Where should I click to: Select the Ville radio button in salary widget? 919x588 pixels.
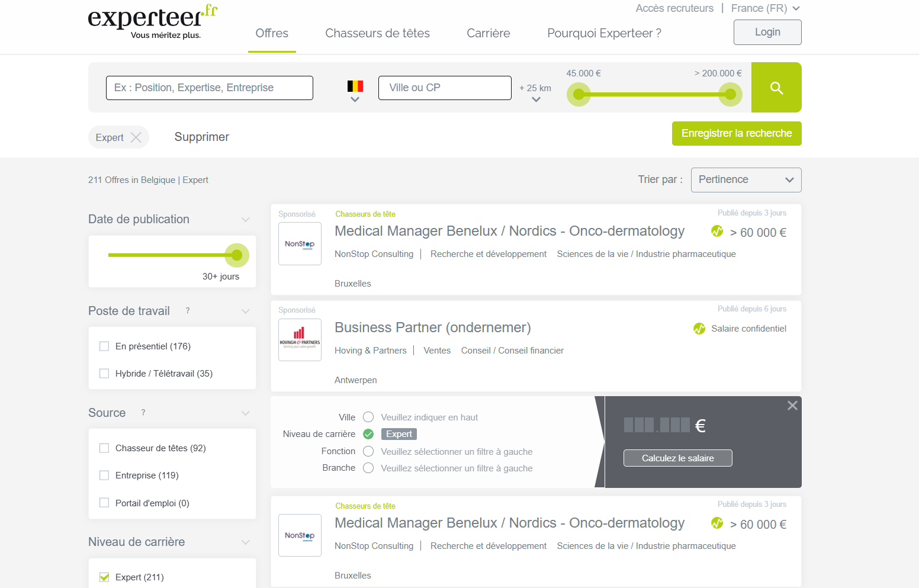pyautogui.click(x=368, y=417)
